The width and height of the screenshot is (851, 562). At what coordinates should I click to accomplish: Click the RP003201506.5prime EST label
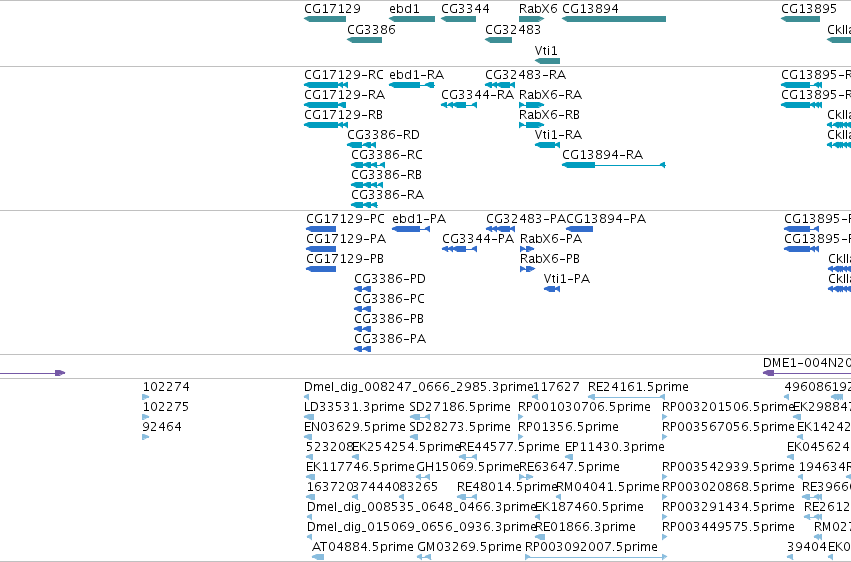point(728,407)
